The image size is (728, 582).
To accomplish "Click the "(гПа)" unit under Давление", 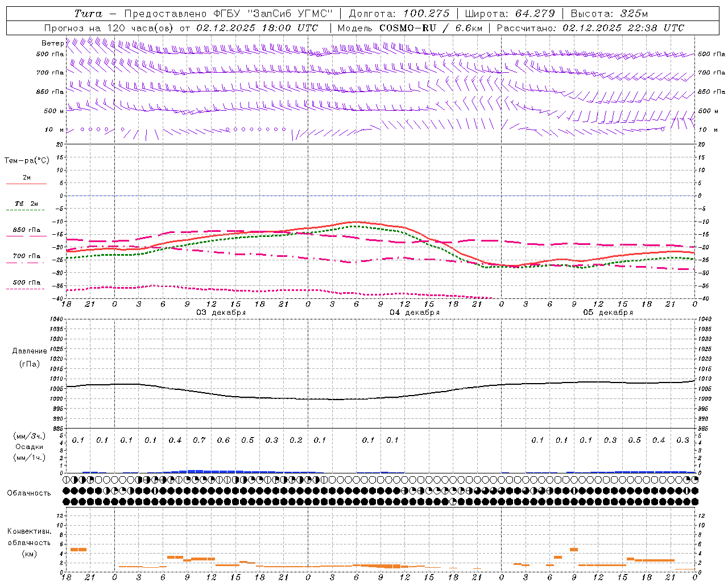I will pyautogui.click(x=30, y=364).
